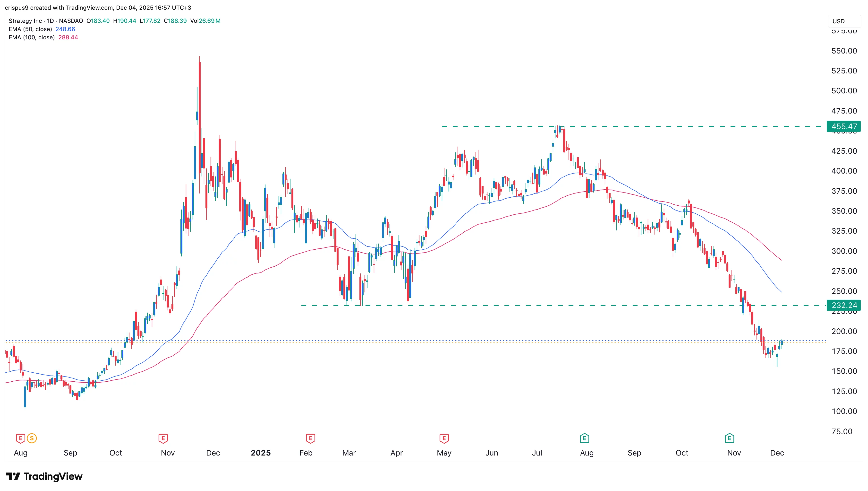
Task: Open the earnings badge below November
Action: coord(163,438)
